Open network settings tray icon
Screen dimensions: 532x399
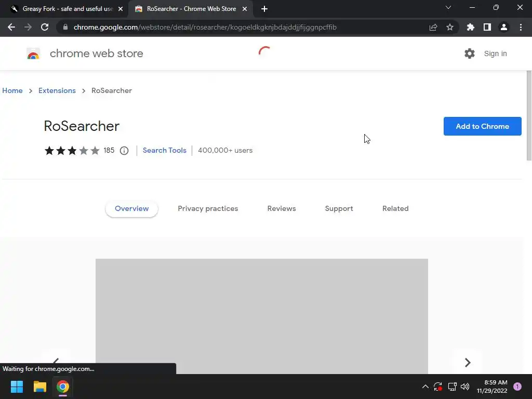[452, 387]
